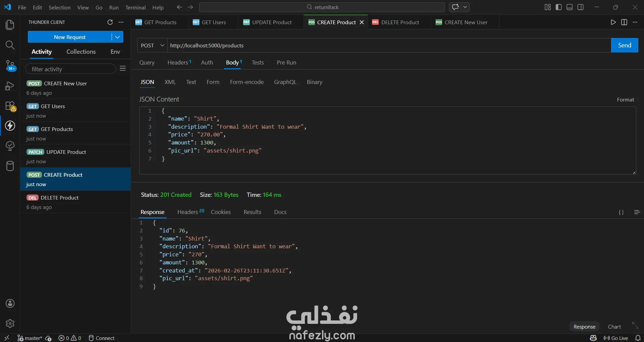The image size is (644, 342).
Task: Open the DEL DELETE Product activity entry
Action: click(x=76, y=202)
